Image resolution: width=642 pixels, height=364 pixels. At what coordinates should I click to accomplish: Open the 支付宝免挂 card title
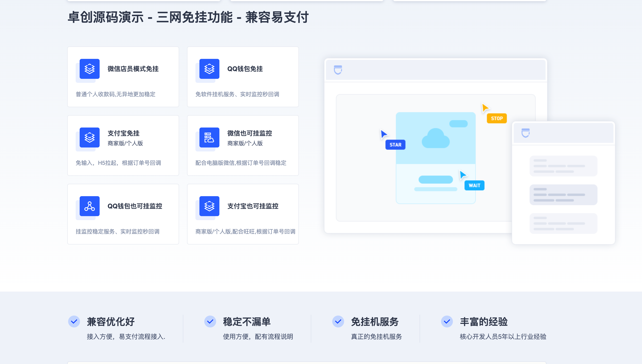pyautogui.click(x=124, y=133)
